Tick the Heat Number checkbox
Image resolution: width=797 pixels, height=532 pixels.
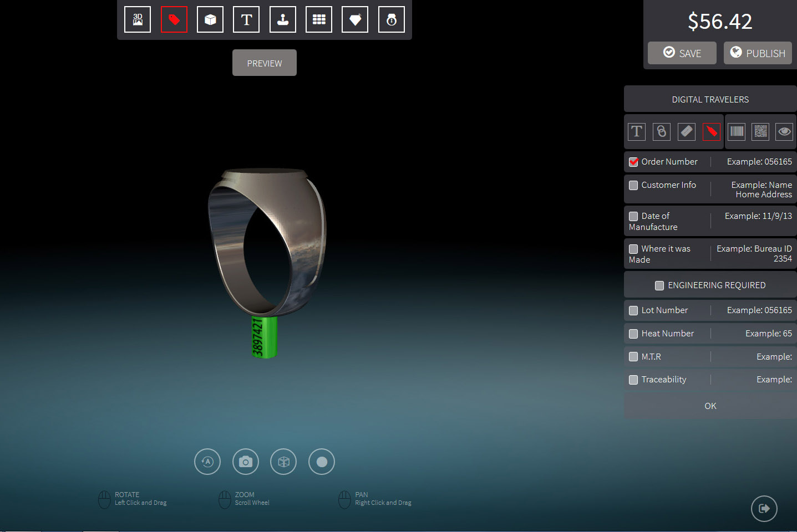tap(633, 334)
